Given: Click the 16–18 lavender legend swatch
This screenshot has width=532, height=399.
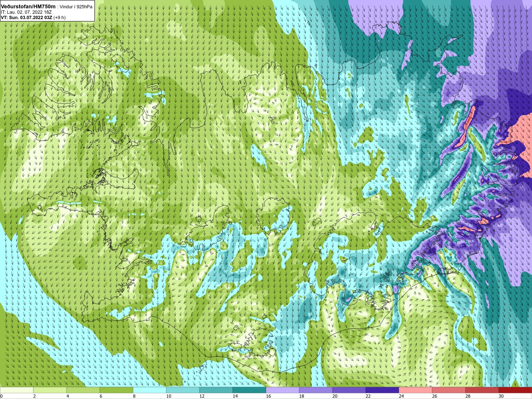Looking at the screenshot, I should coord(283,390).
